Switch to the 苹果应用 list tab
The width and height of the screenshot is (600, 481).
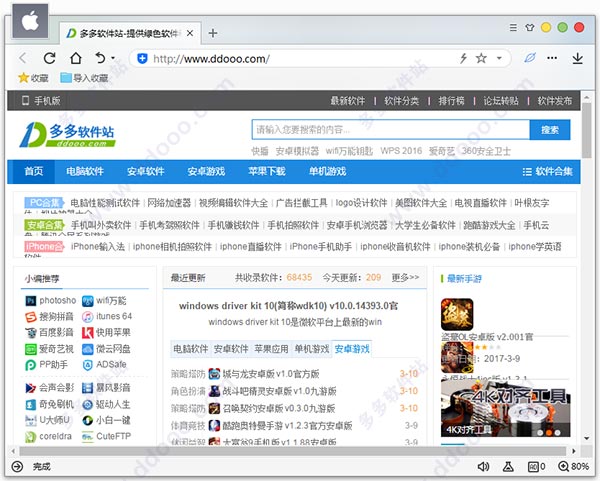point(271,349)
